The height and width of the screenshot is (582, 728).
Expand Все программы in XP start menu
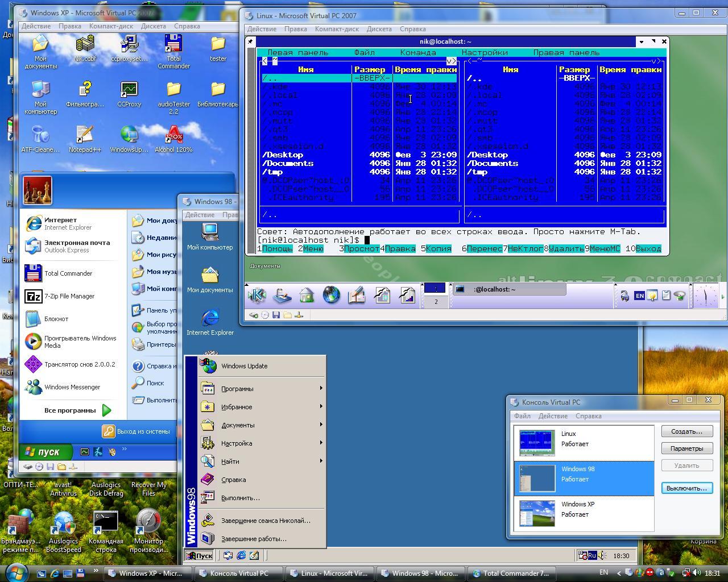coord(77,410)
